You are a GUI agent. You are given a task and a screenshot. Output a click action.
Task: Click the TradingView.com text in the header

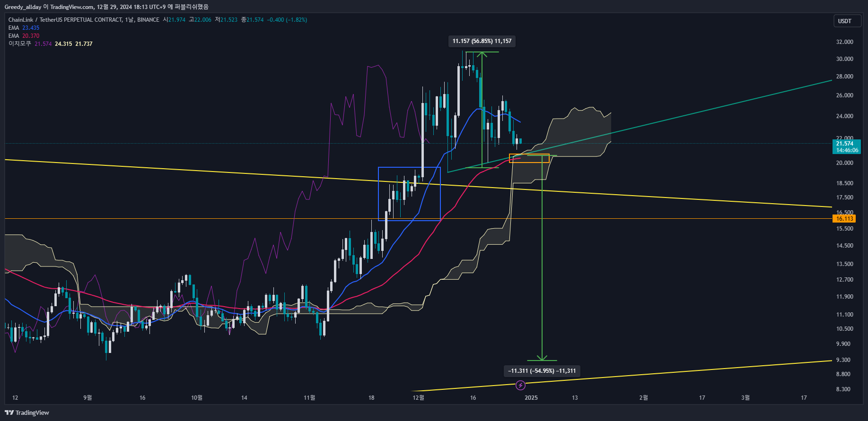[72, 7]
